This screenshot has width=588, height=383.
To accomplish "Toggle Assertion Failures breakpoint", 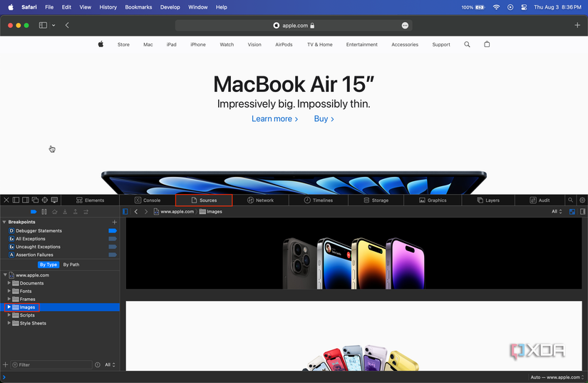I will pos(113,255).
